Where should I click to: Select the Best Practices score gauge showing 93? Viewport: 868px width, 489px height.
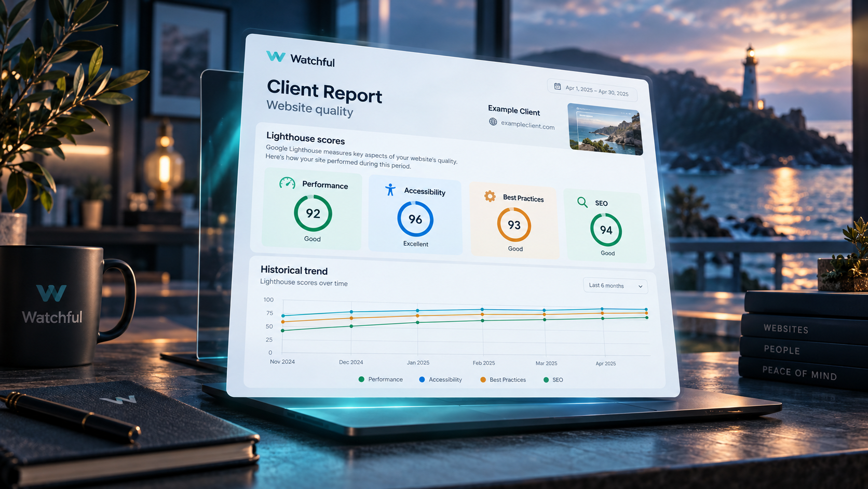click(x=514, y=224)
